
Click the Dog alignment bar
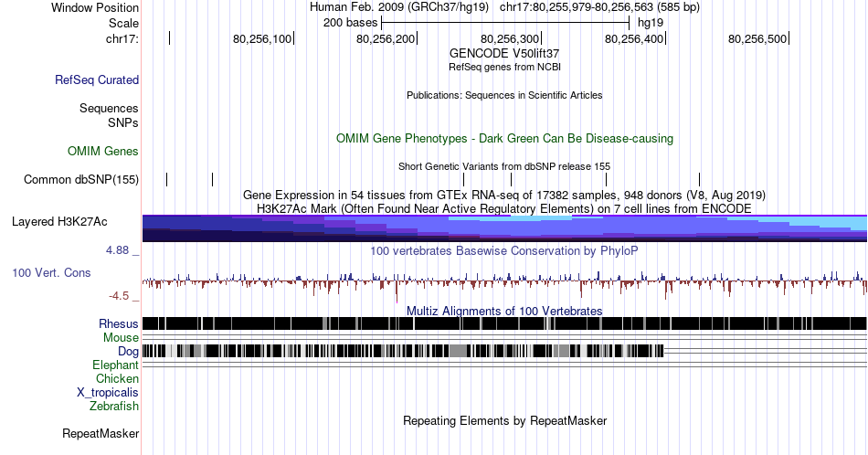pos(403,351)
